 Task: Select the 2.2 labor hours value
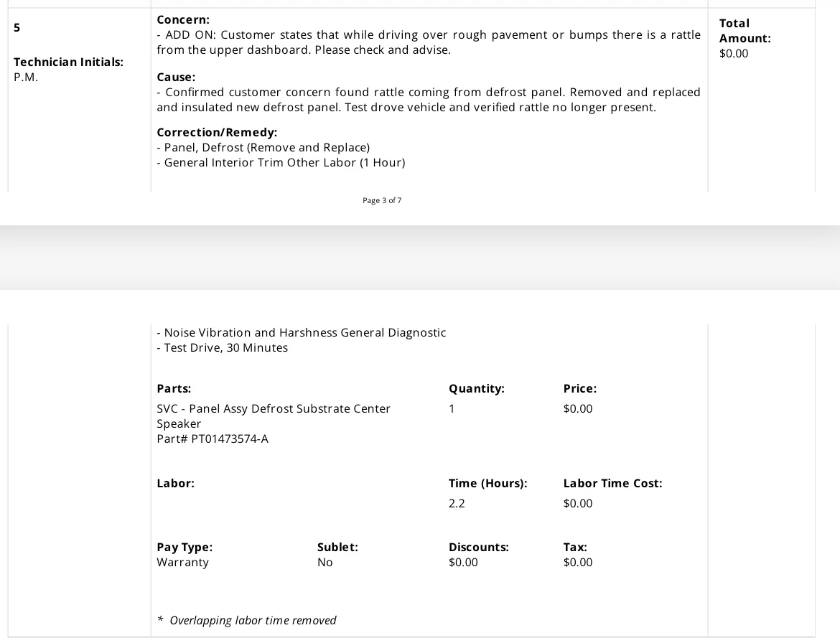click(x=457, y=504)
